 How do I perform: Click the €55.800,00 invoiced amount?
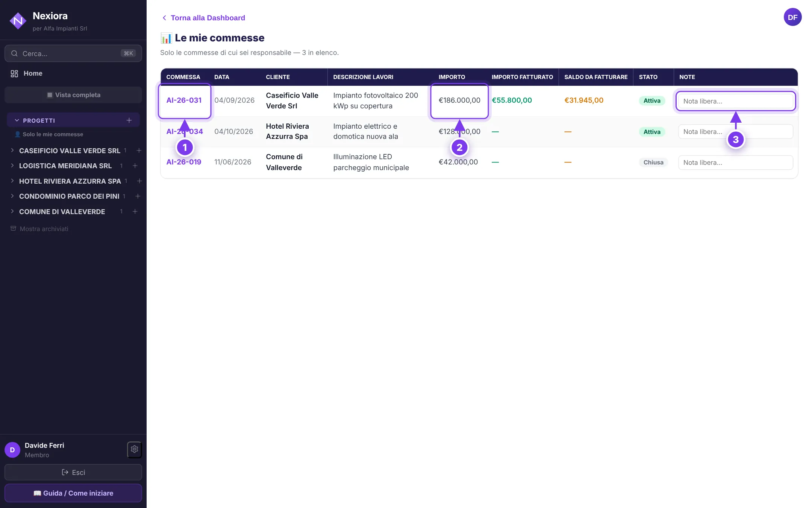click(512, 100)
